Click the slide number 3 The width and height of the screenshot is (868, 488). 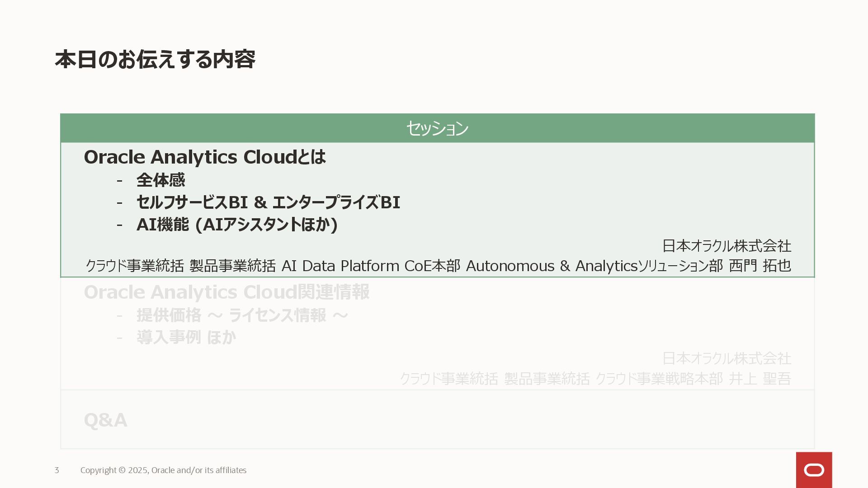click(57, 470)
